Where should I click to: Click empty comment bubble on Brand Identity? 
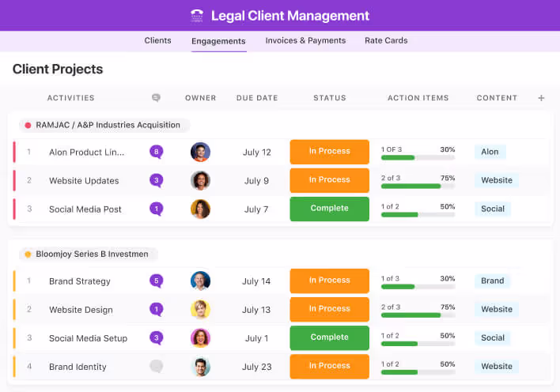pyautogui.click(x=157, y=367)
